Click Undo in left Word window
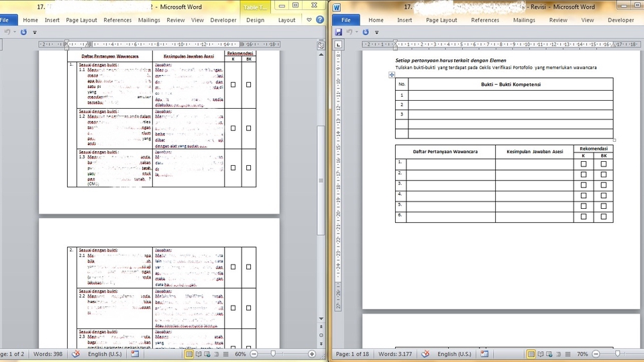Viewport: 644px width, 362px height. [x=7, y=32]
